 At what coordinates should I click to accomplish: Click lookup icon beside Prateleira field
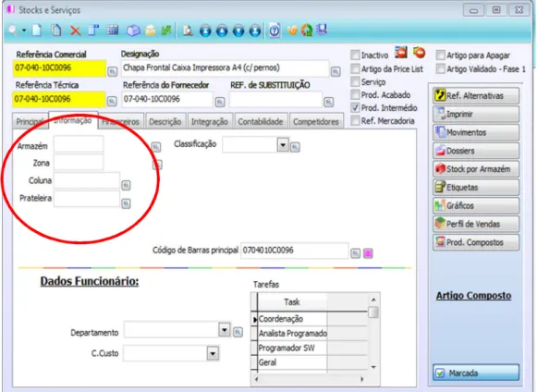click(x=126, y=203)
